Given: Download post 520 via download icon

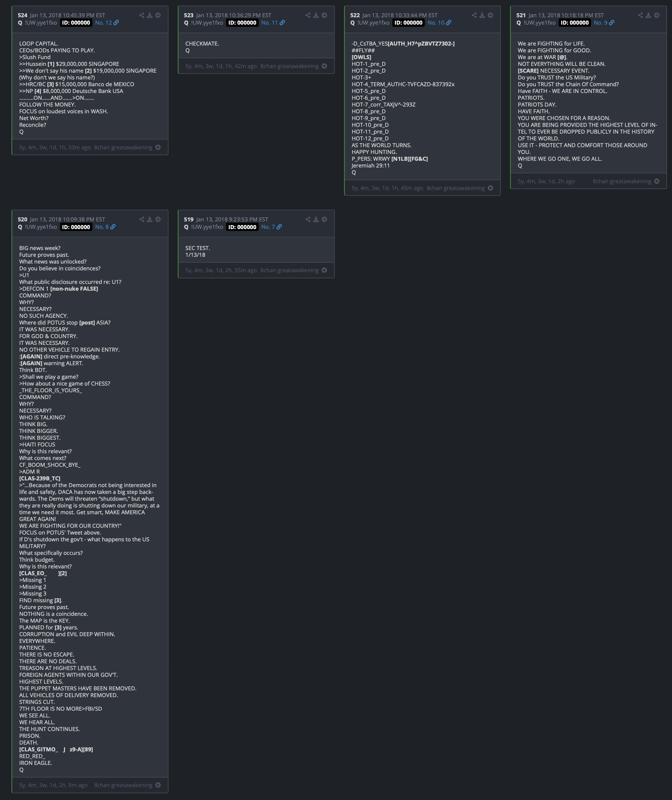Looking at the screenshot, I should (x=150, y=220).
